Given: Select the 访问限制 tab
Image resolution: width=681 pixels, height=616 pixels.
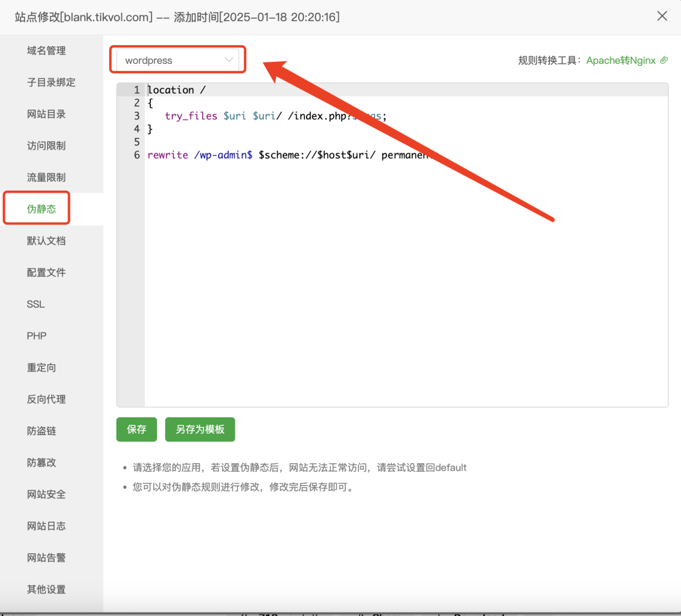Looking at the screenshot, I should (x=47, y=146).
